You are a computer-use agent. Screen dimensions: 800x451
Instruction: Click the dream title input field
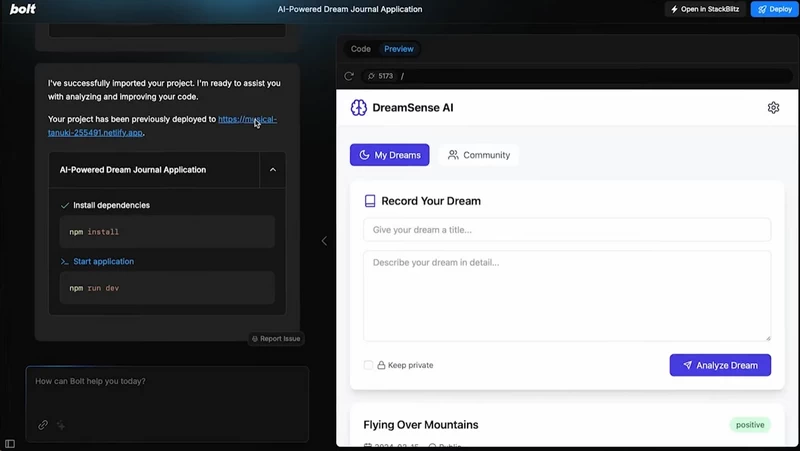[x=567, y=230]
